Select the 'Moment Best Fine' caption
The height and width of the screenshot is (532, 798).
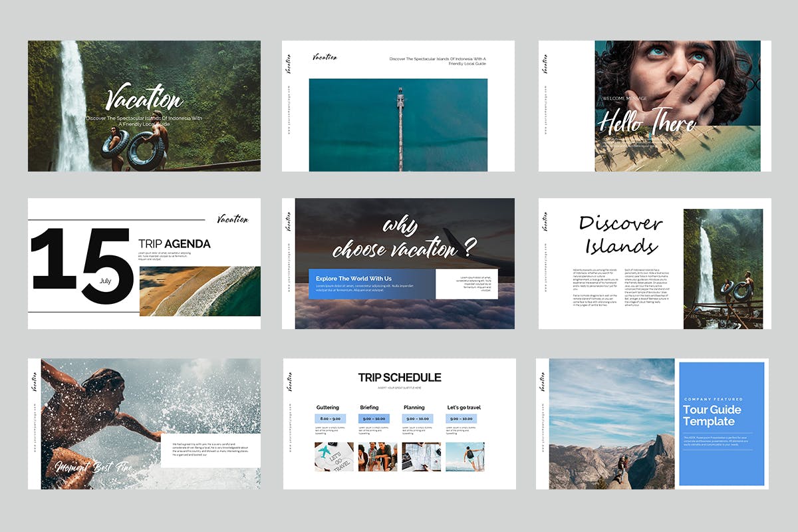(x=93, y=467)
